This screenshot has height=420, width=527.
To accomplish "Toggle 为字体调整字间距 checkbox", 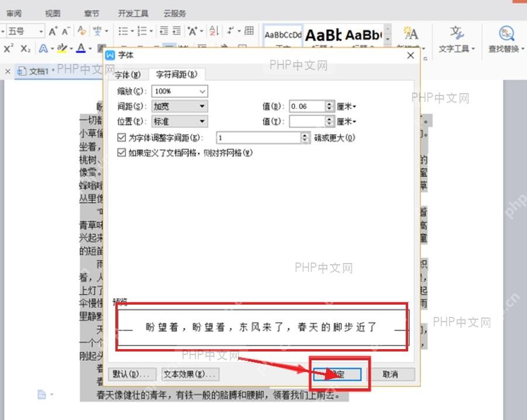I will tap(121, 137).
